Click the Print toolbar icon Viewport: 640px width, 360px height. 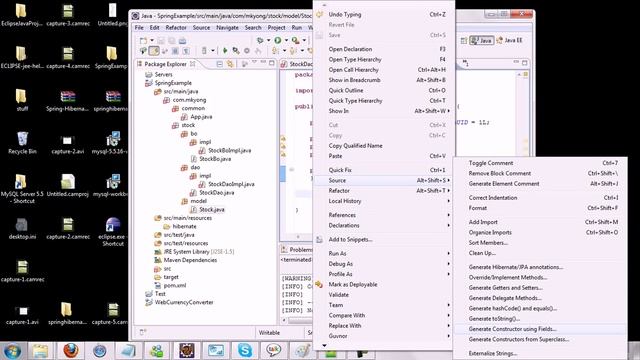[x=182, y=40]
